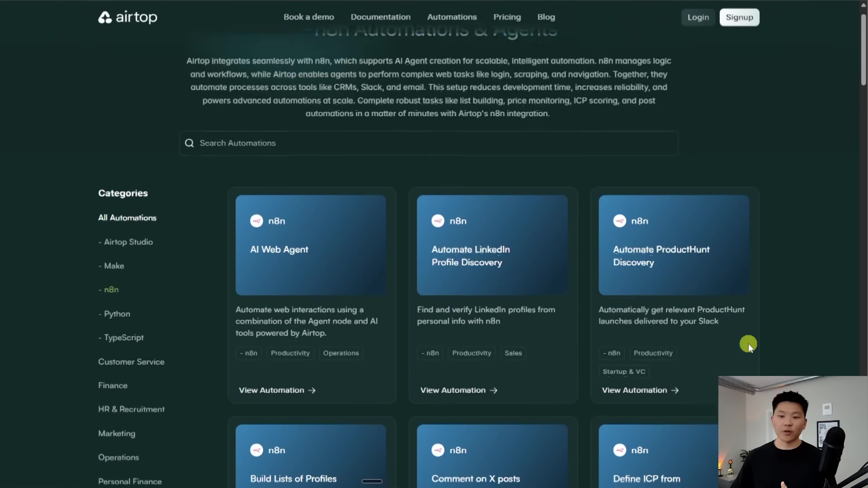
Task: Click arrow icon beside ProductHunt card View Automation
Action: click(675, 390)
